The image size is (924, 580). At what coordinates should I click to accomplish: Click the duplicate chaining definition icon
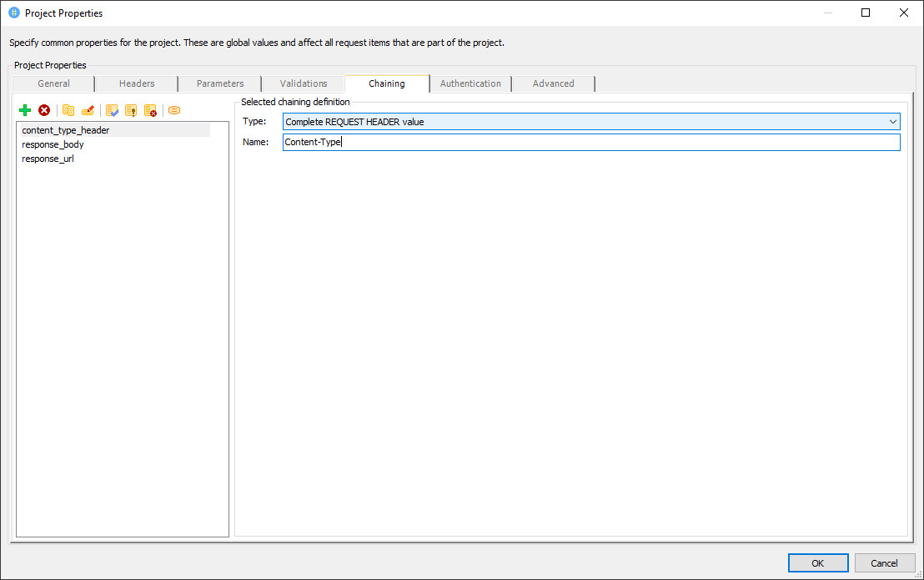coord(68,110)
